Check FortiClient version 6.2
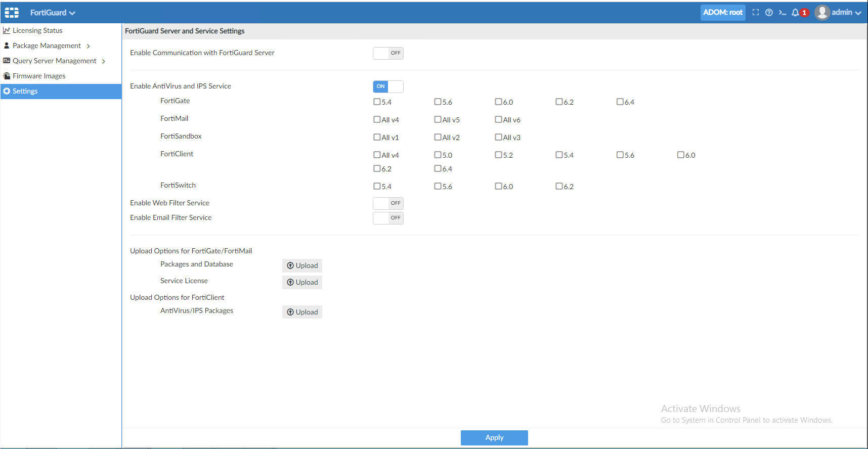The width and height of the screenshot is (868, 449). coord(377,168)
